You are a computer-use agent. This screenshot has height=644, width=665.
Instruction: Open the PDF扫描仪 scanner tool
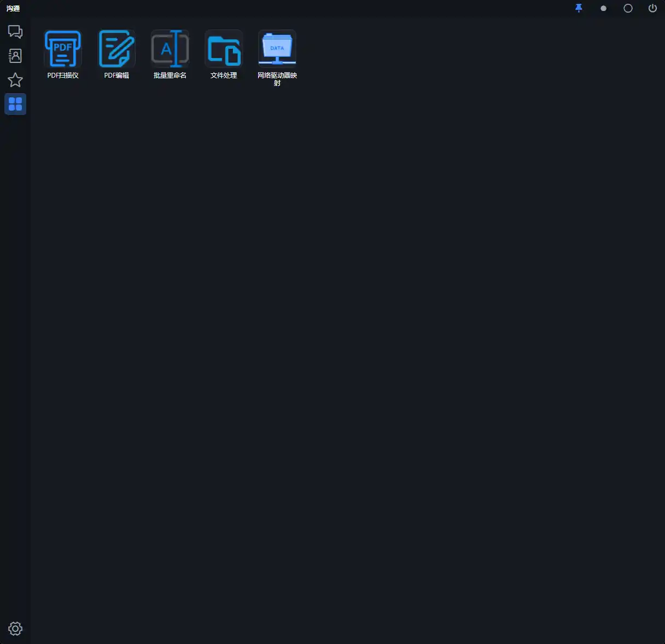[x=63, y=49]
